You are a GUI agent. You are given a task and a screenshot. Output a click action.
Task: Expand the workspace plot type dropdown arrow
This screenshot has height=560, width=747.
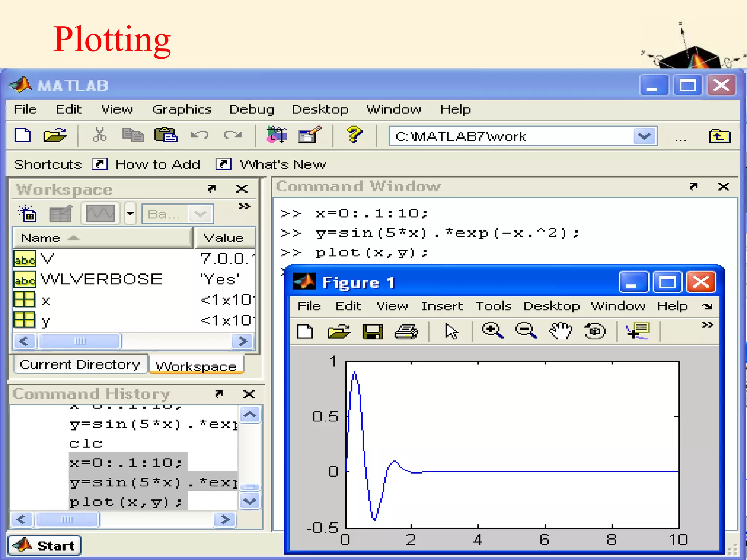coord(130,214)
